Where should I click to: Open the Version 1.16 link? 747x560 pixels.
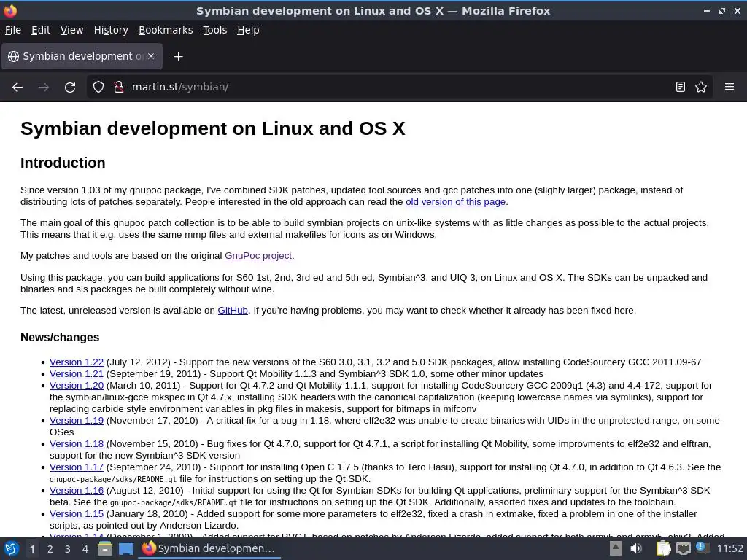pyautogui.click(x=76, y=491)
